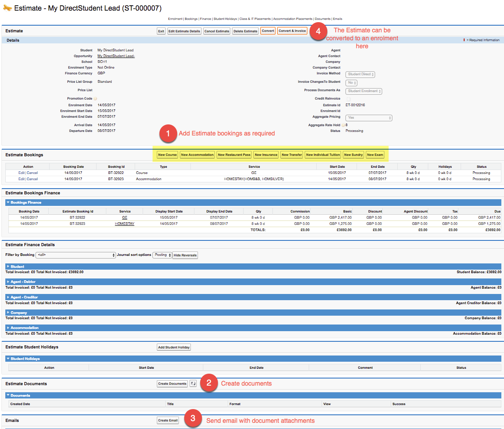Click the refresh icon beside Create Documents
Image resolution: width=504 pixels, height=429 pixels.
(x=193, y=383)
